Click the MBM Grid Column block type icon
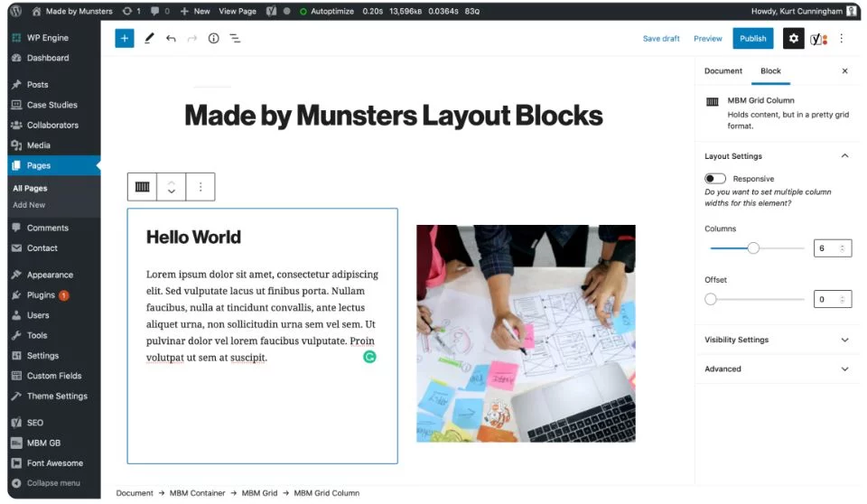The height and width of the screenshot is (504, 867). click(x=143, y=187)
